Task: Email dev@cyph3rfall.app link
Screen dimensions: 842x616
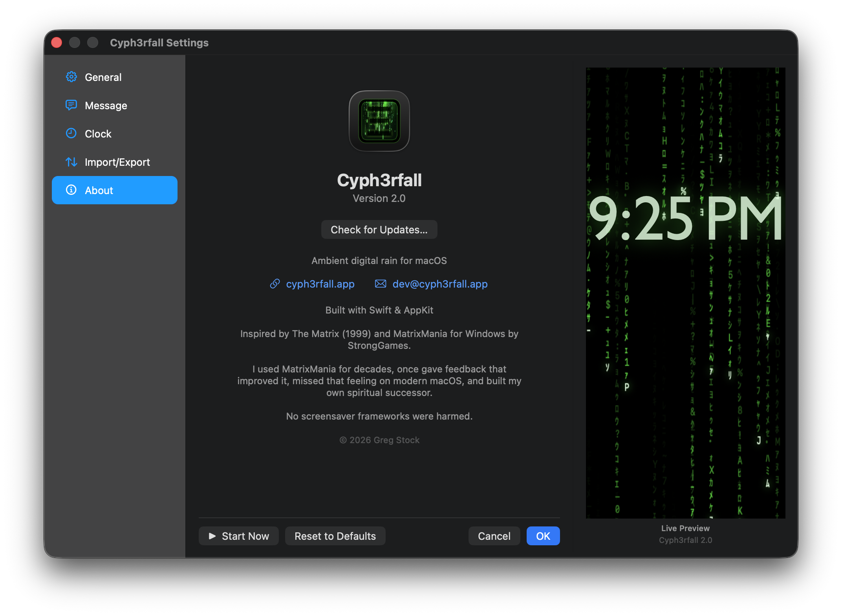Action: point(440,284)
